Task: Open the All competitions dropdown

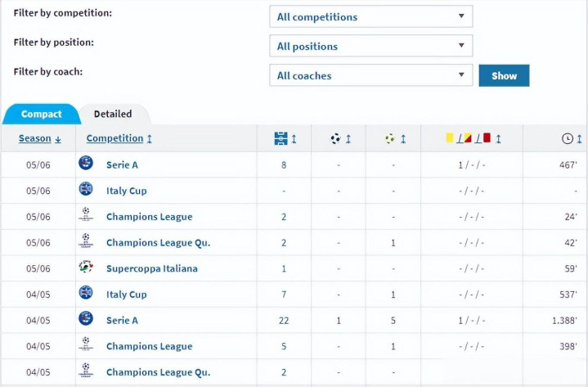Action: coord(370,16)
